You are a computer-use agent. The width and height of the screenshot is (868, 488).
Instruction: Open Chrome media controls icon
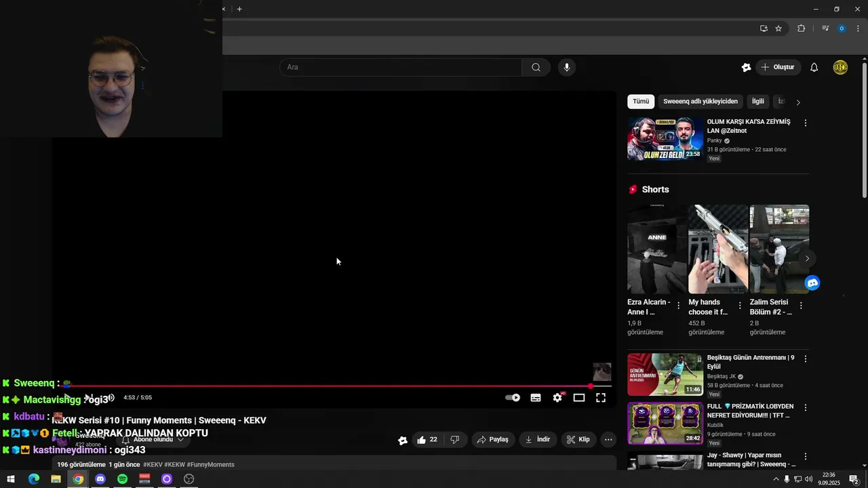point(825,28)
